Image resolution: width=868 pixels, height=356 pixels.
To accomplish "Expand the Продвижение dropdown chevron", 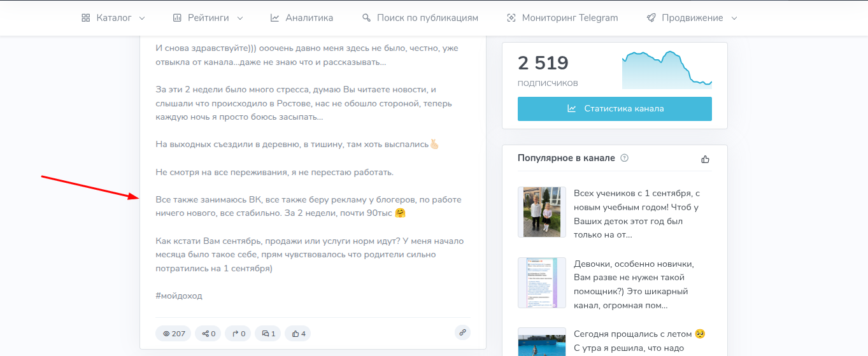I will coord(734,18).
